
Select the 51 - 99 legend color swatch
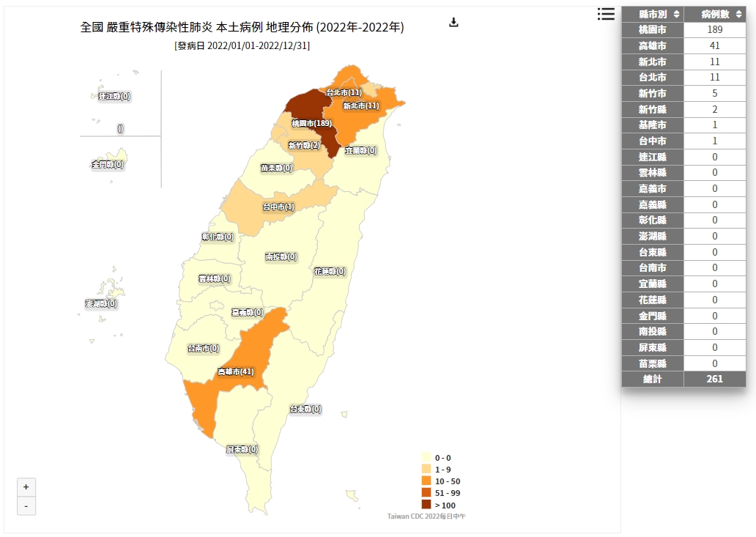426,492
